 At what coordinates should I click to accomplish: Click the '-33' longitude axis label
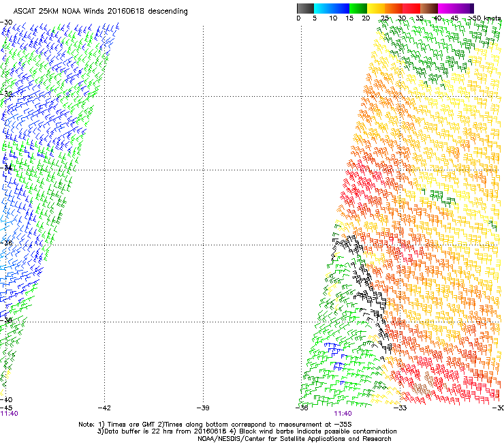(x=400, y=408)
